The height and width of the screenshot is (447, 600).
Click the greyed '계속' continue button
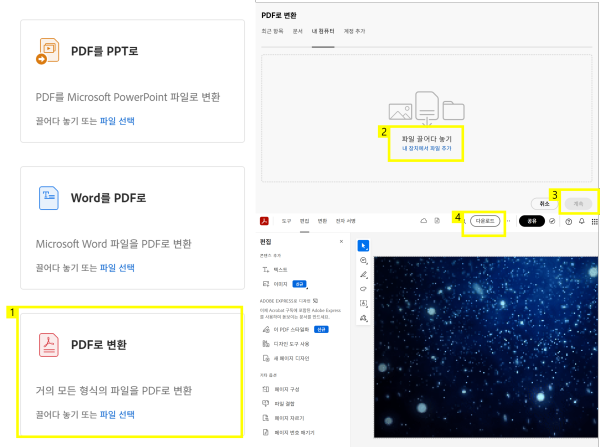pyautogui.click(x=578, y=204)
